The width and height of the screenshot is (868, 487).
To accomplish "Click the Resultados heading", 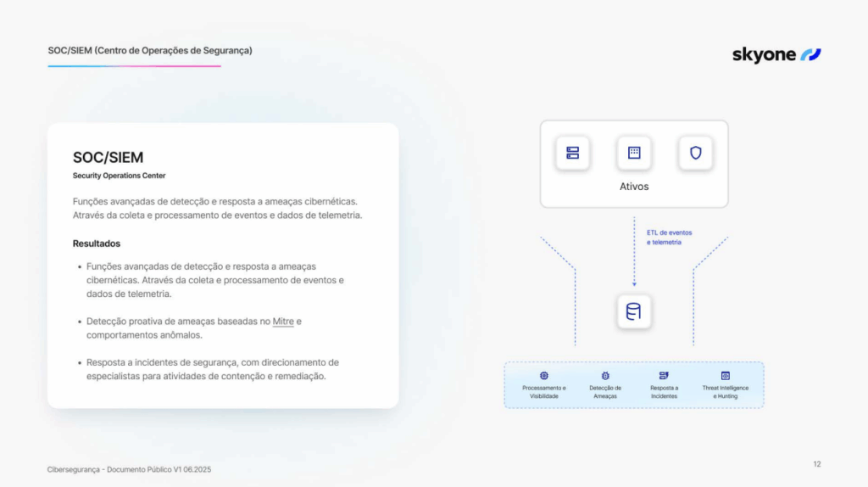I will 97,243.
